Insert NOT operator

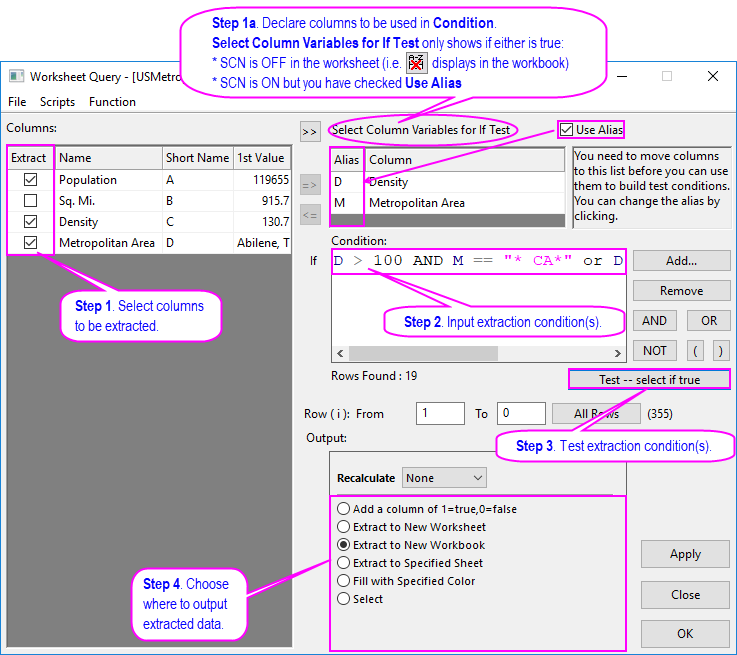point(655,351)
